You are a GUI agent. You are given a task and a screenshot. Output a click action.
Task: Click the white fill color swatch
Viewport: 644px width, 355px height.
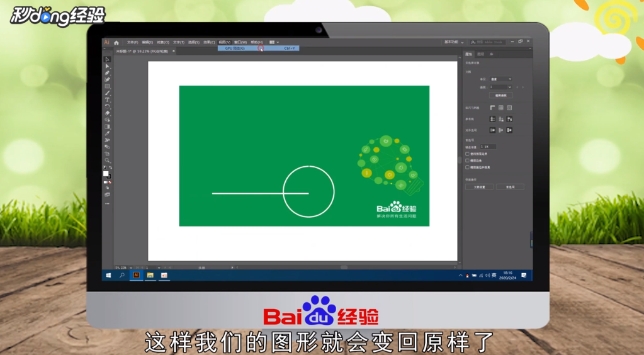[106, 174]
